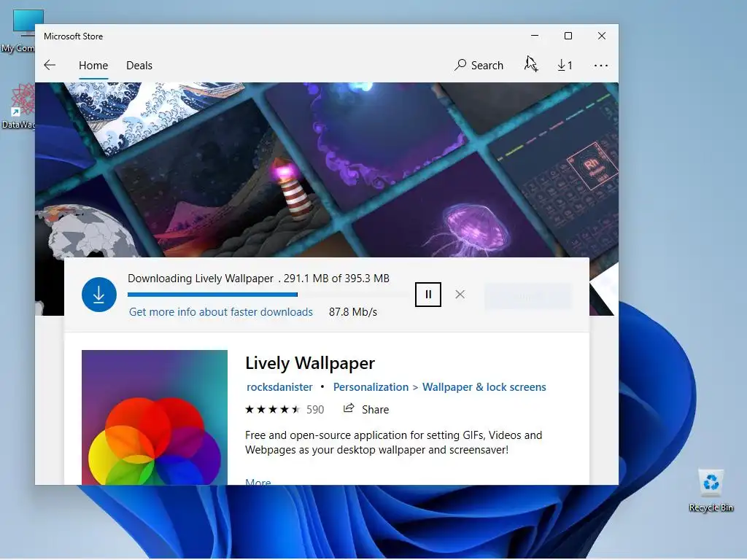Open the three-dot more options menu
This screenshot has height=560, width=747.
[x=601, y=65]
